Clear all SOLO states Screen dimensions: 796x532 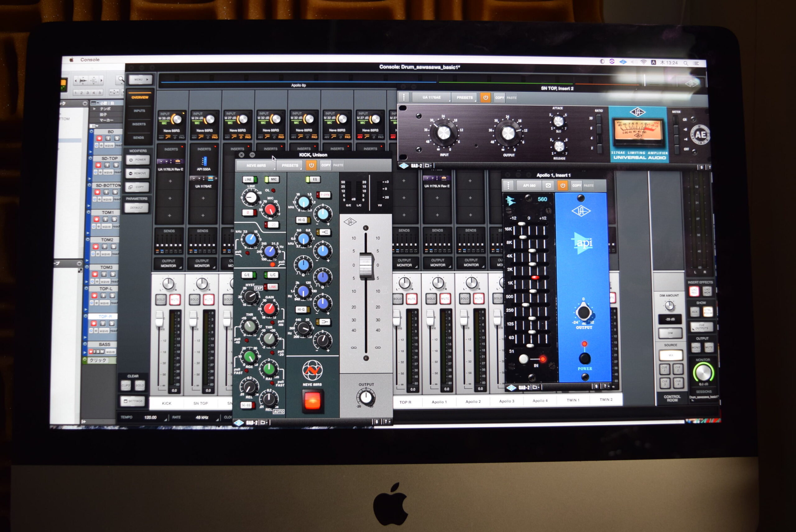click(x=140, y=386)
